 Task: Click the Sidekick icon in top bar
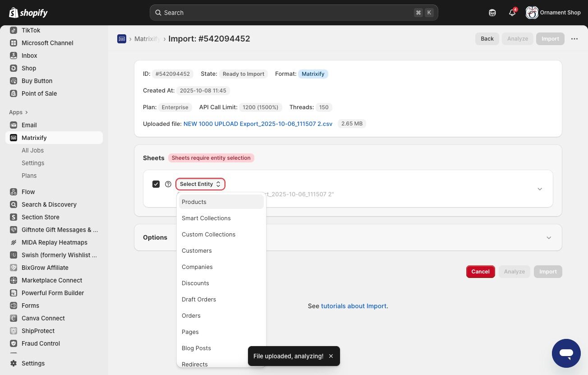492,13
